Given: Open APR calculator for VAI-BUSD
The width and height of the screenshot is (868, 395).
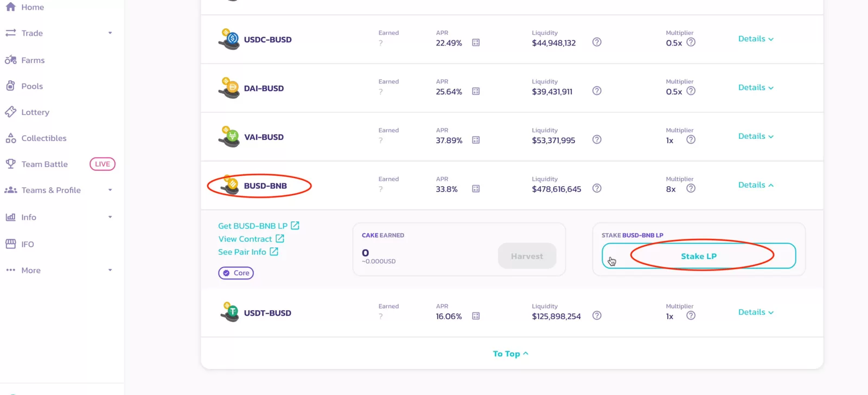Looking at the screenshot, I should click(476, 140).
